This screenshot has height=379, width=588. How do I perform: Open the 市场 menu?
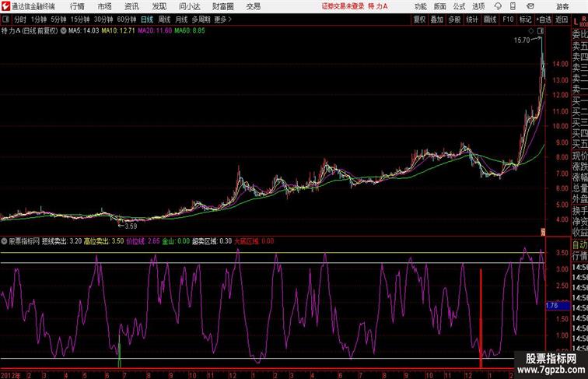click(105, 6)
